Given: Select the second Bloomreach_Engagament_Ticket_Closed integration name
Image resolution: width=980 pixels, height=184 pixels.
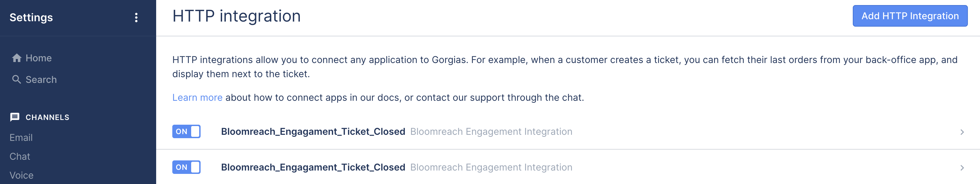Looking at the screenshot, I should (x=313, y=167).
